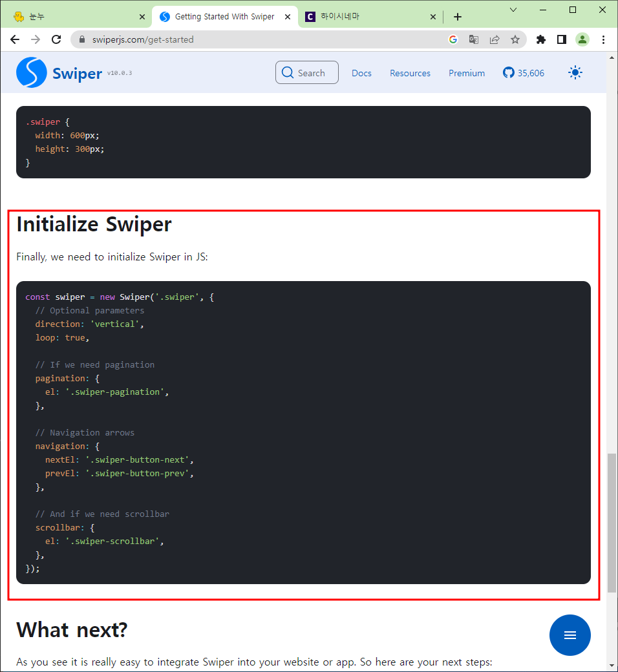
Task: Close the Getting Started With Swiper tab
Action: pos(288,17)
